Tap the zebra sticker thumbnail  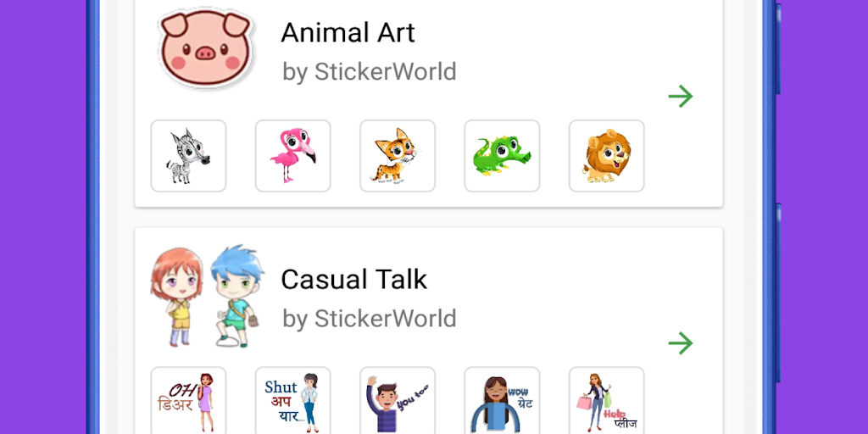pos(188,156)
